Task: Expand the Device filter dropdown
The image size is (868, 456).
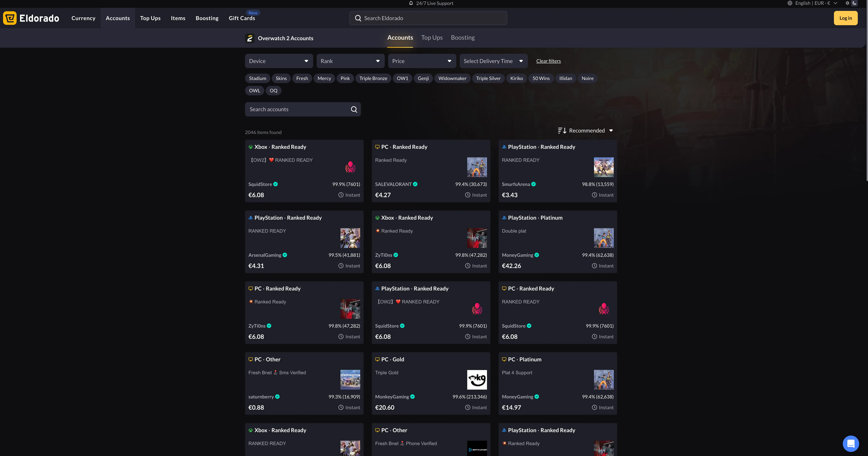Action: (x=279, y=61)
